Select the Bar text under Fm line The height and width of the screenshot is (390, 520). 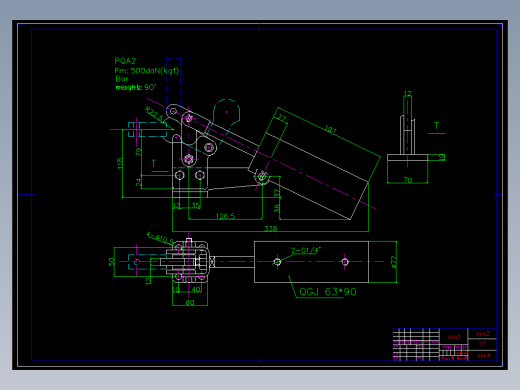pyautogui.click(x=122, y=79)
